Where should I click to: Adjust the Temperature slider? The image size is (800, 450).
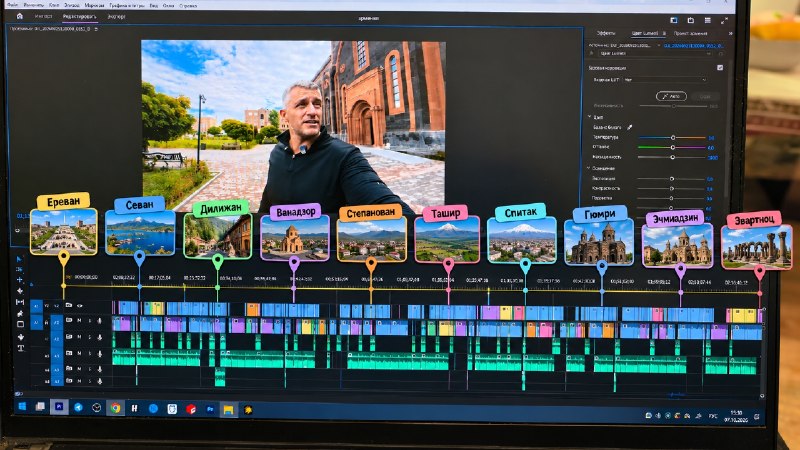[x=672, y=137]
